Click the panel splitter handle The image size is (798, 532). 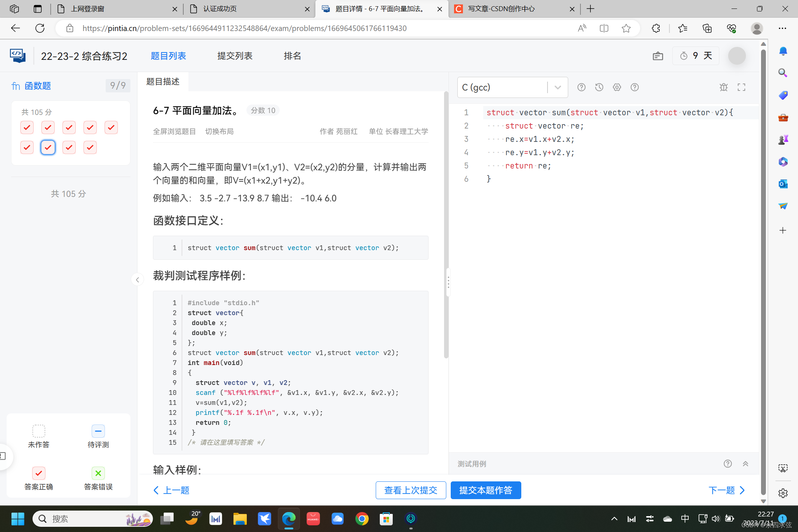point(448,282)
